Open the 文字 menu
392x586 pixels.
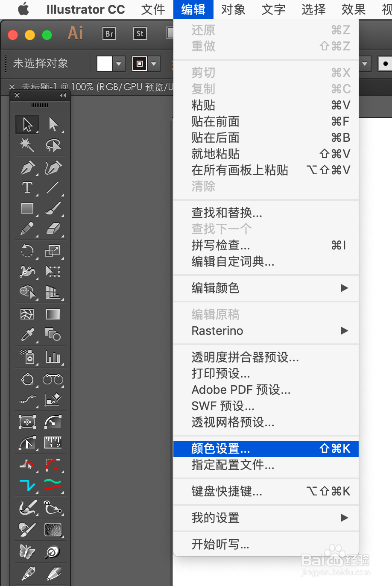[x=274, y=9]
